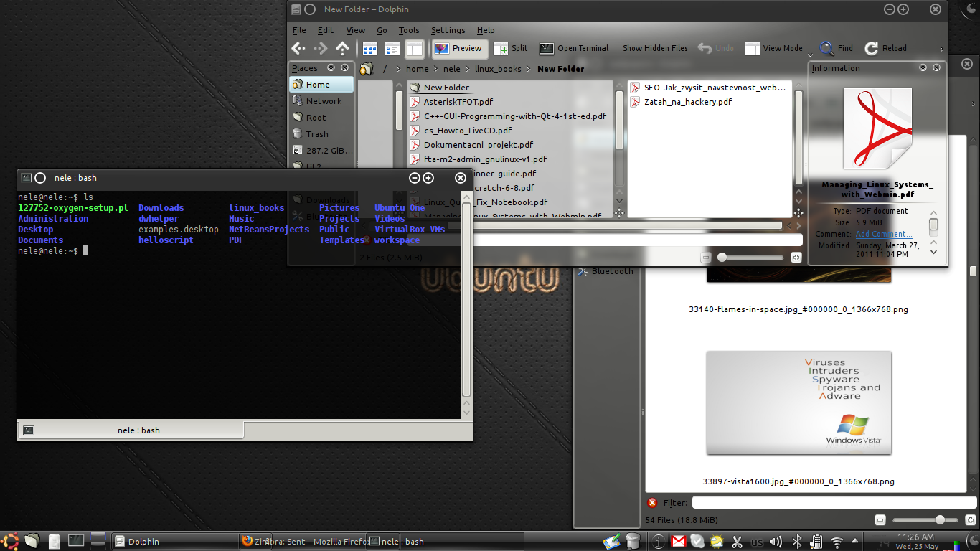
Task: Open the Ubuntu launcher menu
Action: coord(10,541)
